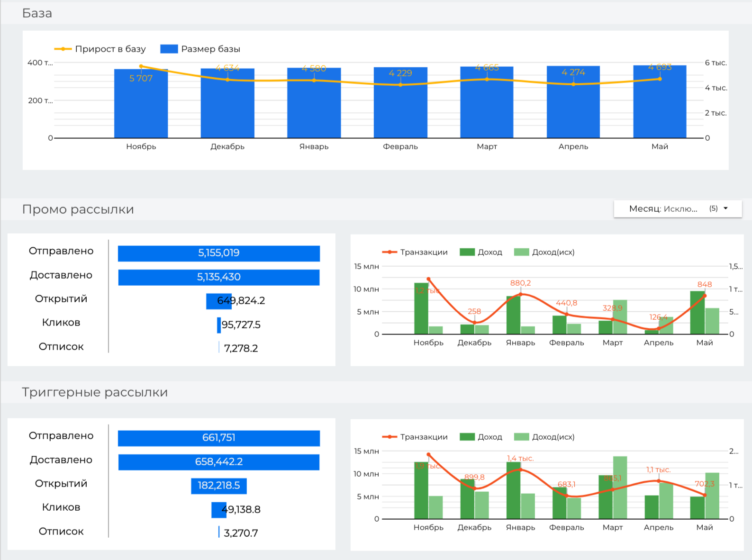
Task: Click the Прирост в базу legend marker
Action: coord(63,49)
